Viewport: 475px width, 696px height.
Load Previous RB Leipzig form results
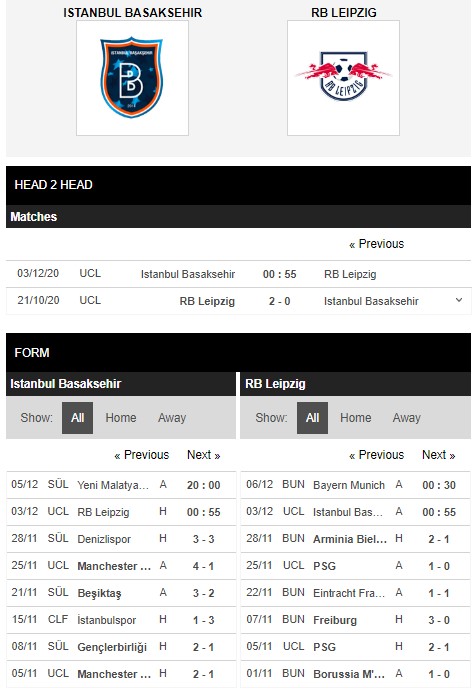[376, 455]
